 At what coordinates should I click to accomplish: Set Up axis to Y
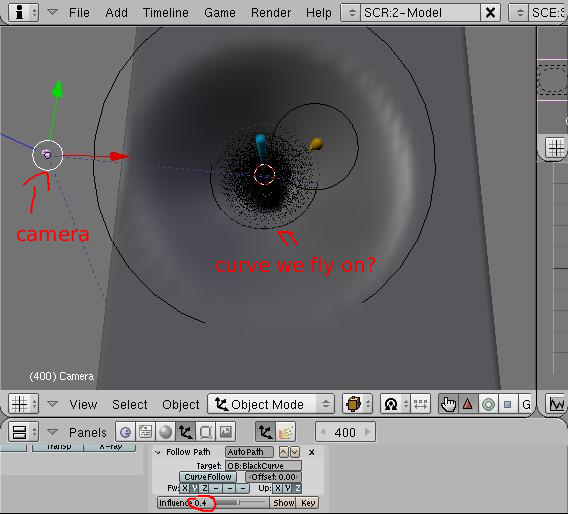click(x=288, y=488)
